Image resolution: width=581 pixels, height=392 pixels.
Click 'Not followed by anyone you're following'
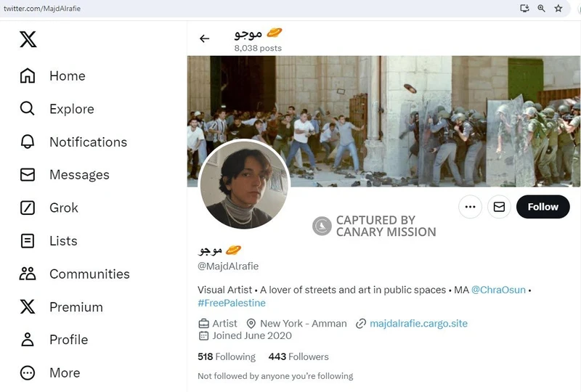[275, 376]
